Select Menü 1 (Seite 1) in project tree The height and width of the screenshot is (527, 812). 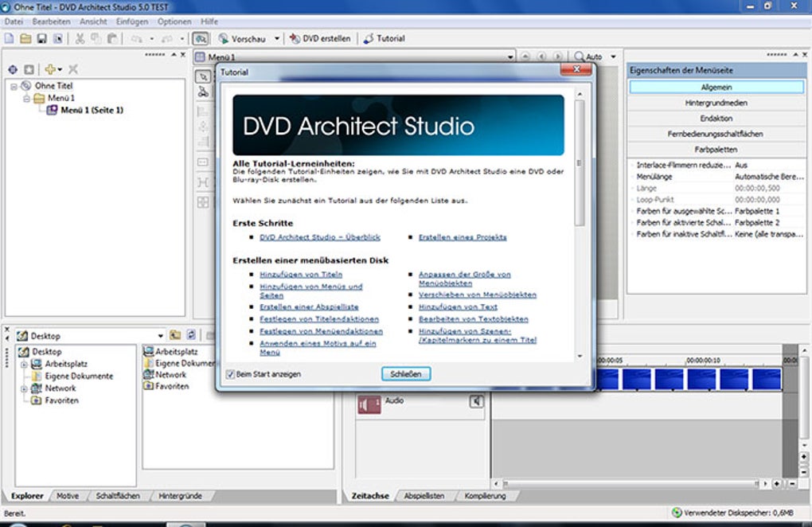[x=92, y=111]
